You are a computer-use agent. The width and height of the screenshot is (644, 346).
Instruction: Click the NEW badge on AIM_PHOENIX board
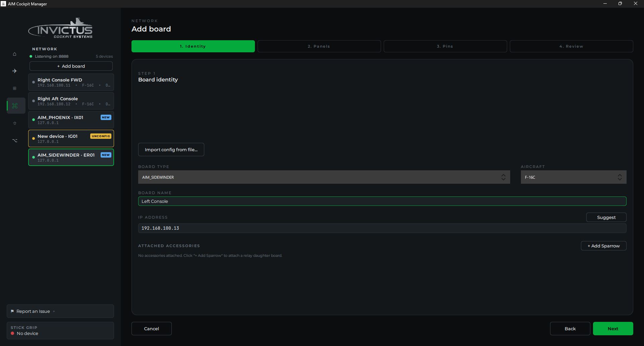(106, 117)
